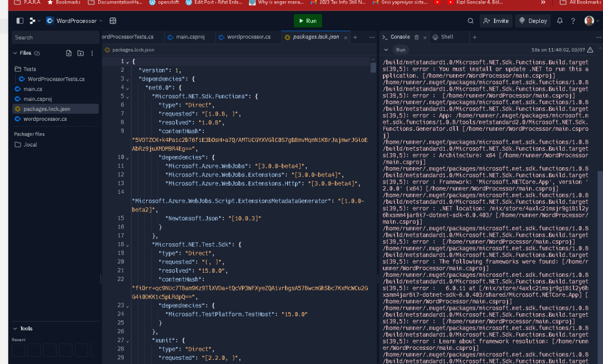Viewport: 603px width, 364px height.
Task: Show more bookmarks with double chevron
Action: (543, 2)
